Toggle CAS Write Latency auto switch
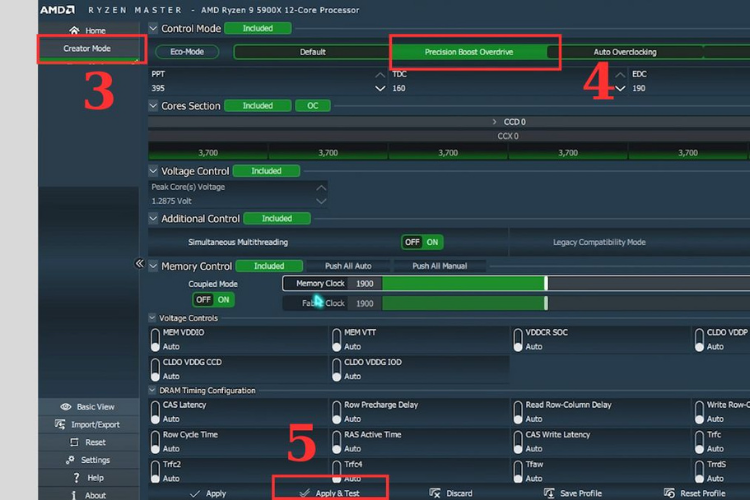The width and height of the screenshot is (750, 500). (518, 442)
